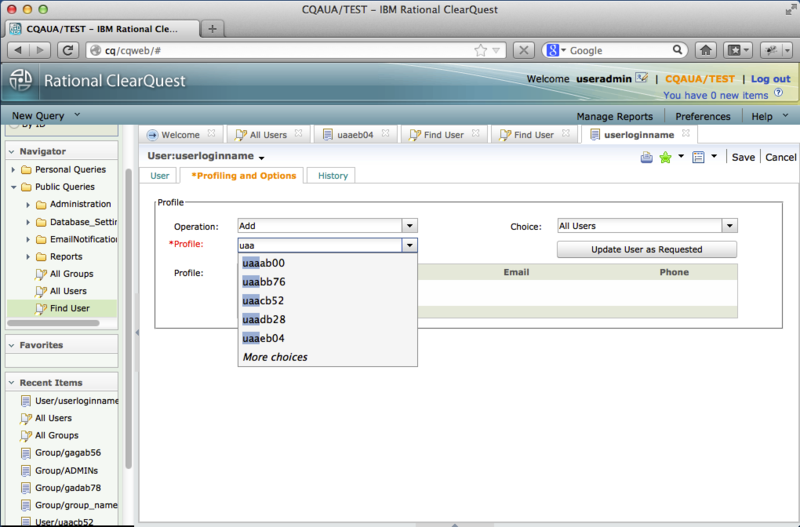
Task: Select uaaab00 from the profile suggestions
Action: coord(328,263)
